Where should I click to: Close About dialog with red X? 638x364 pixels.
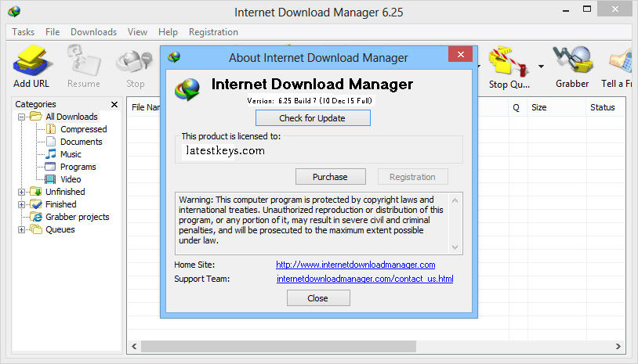coord(461,54)
